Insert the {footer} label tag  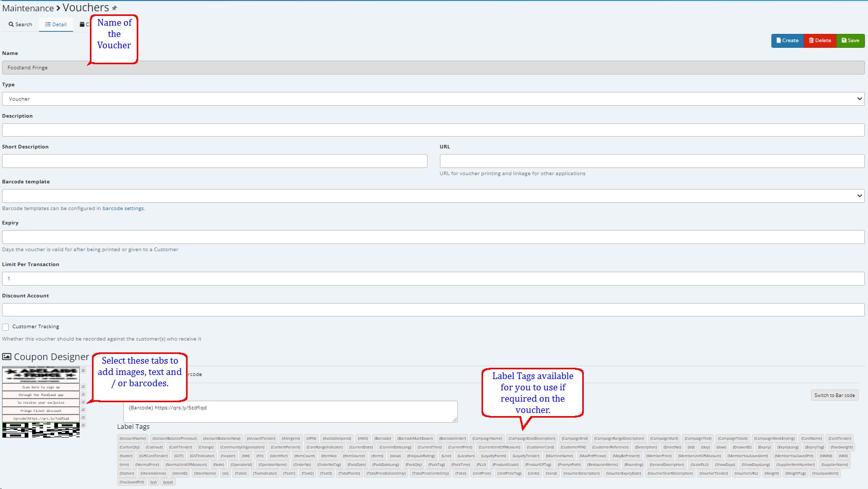click(x=126, y=456)
